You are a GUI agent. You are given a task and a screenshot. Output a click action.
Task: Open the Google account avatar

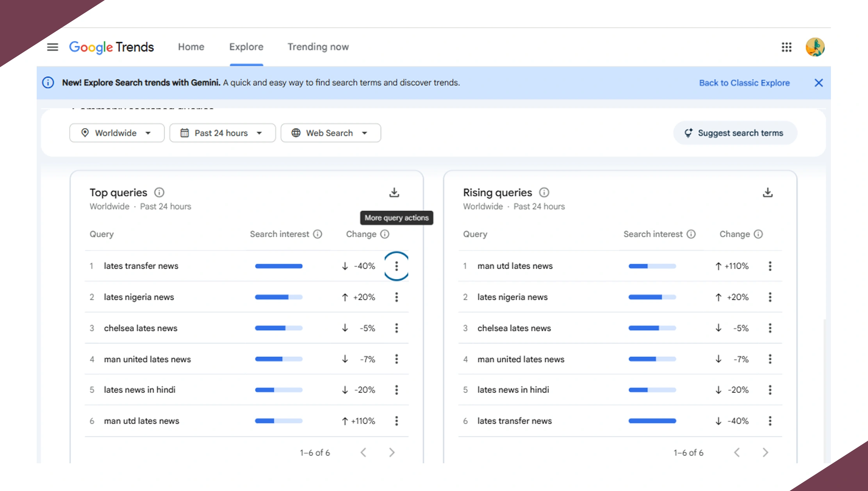pos(815,47)
